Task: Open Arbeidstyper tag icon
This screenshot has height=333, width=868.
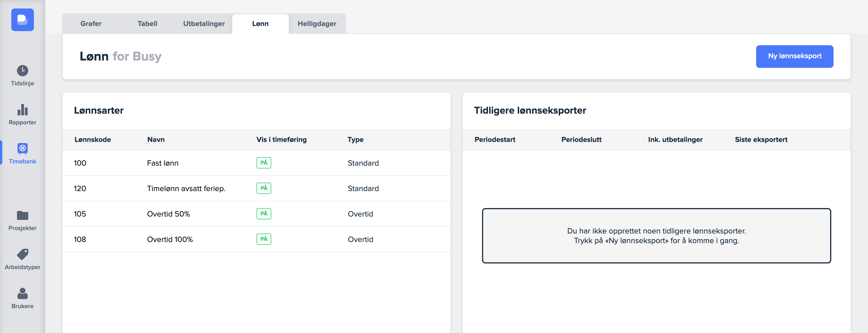Action: [x=23, y=254]
